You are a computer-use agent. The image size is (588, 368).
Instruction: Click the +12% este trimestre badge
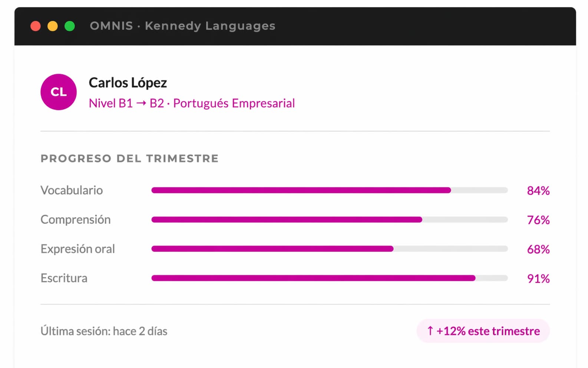point(483,331)
